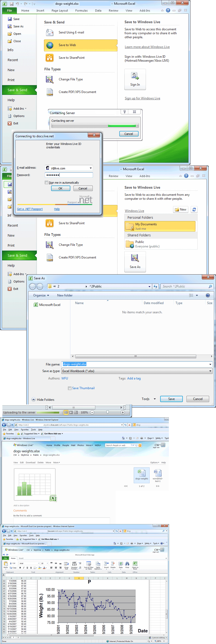The image size is (216, 644).
Task: Click the zoom out minus button in the status bar
Action: [92, 412]
